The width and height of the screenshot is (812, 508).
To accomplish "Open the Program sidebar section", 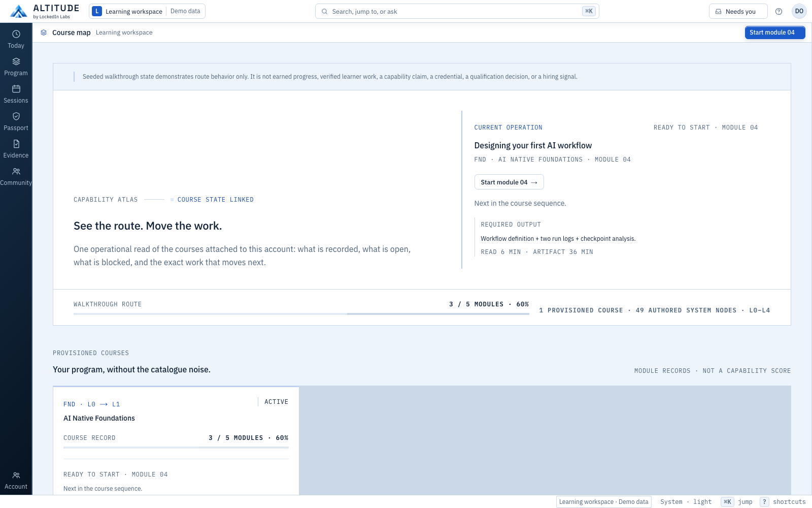I will pyautogui.click(x=16, y=67).
